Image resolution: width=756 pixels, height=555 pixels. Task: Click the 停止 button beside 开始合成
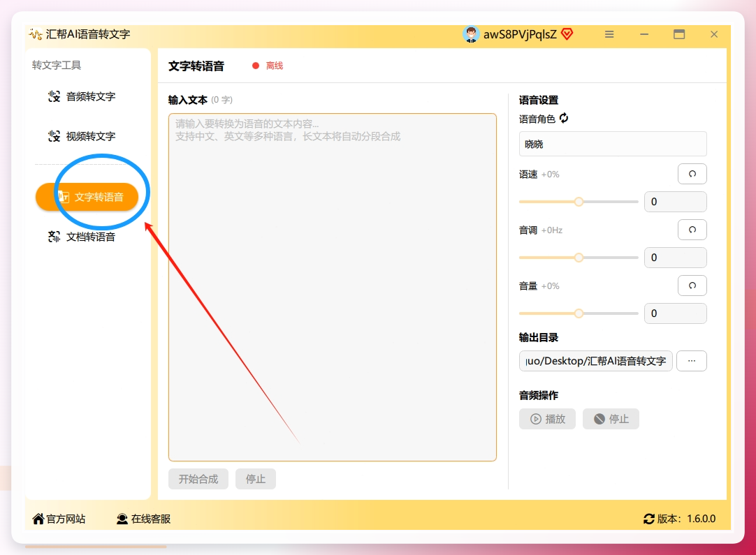[x=256, y=479]
